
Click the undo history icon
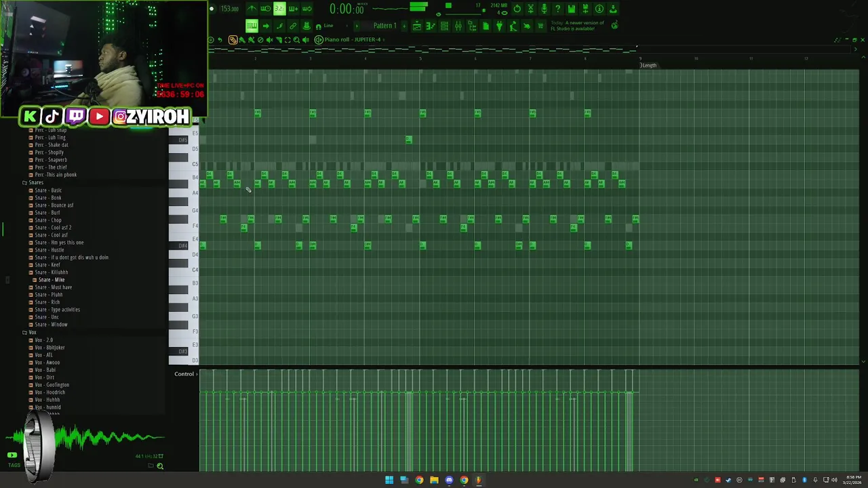[x=517, y=8]
